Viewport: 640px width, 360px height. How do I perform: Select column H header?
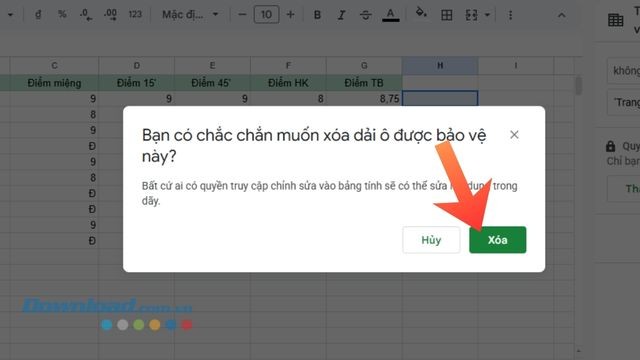tap(440, 65)
